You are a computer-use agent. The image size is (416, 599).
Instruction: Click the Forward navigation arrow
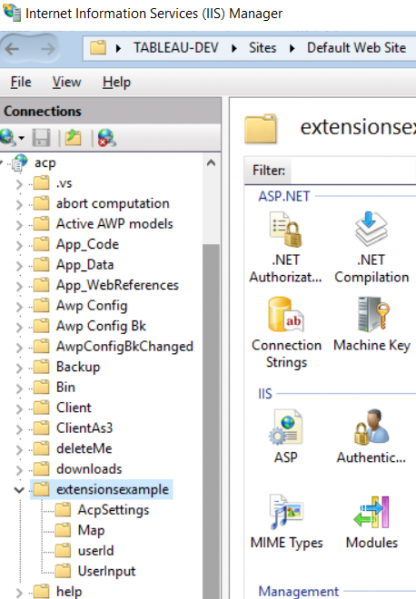click(x=48, y=49)
